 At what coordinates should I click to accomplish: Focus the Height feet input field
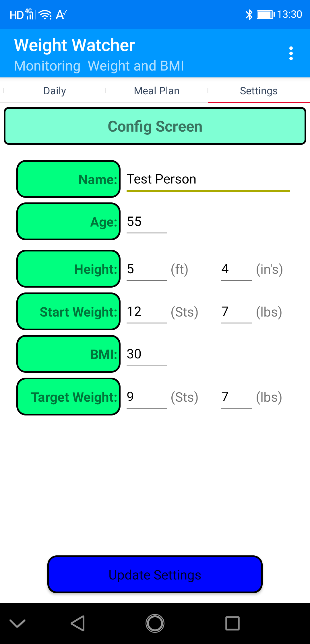pyautogui.click(x=147, y=269)
